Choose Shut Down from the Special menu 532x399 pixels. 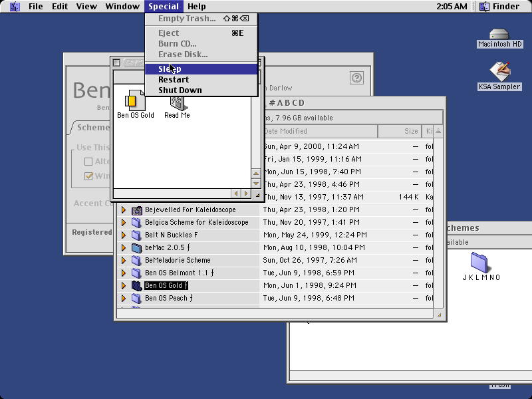tap(201, 90)
